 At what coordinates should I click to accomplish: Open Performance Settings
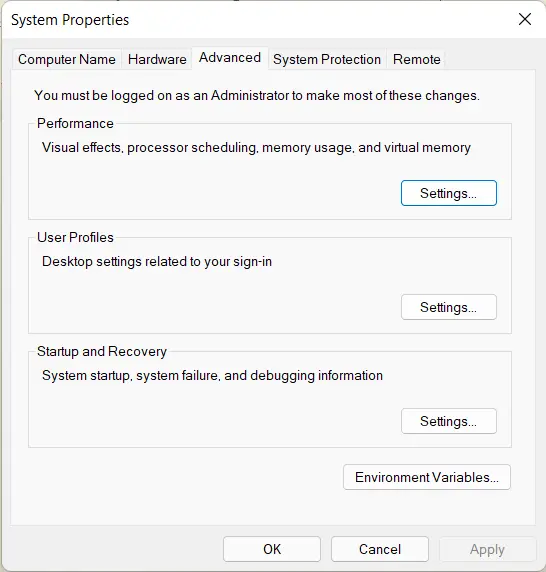tap(449, 193)
